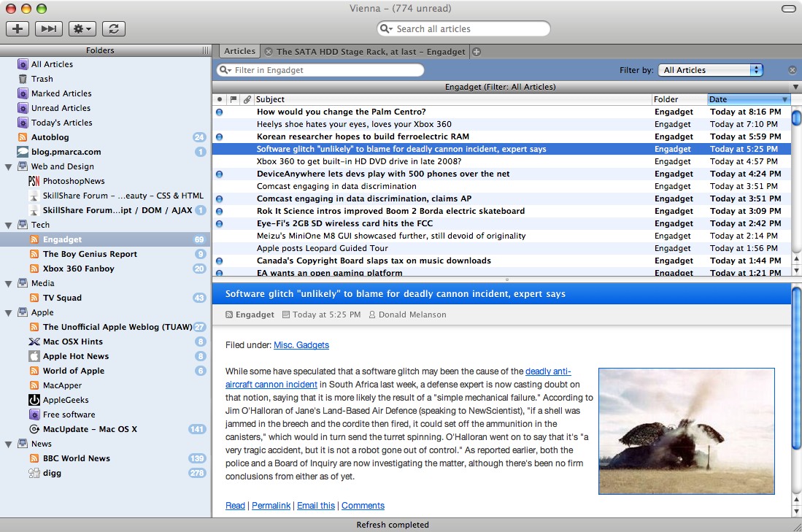Click the article list vertical scrollbar thumb
802x532 pixels.
tap(796, 117)
